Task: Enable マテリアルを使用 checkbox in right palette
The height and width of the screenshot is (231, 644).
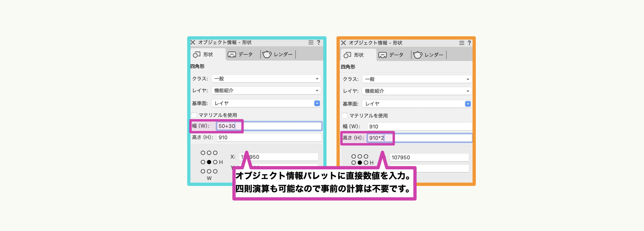Action: tap(345, 116)
